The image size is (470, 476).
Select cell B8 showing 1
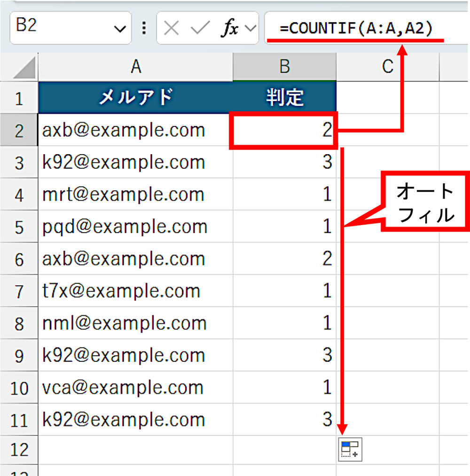284,323
